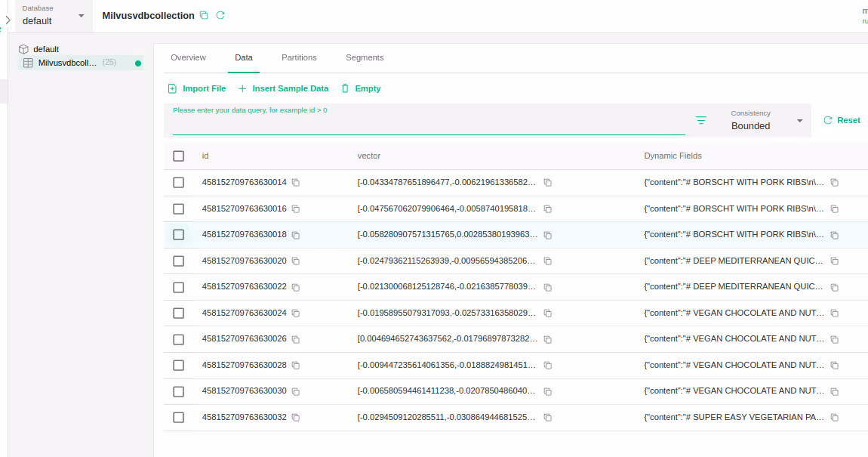
Task: Open the Database default dropdown
Action: pyautogui.click(x=53, y=16)
